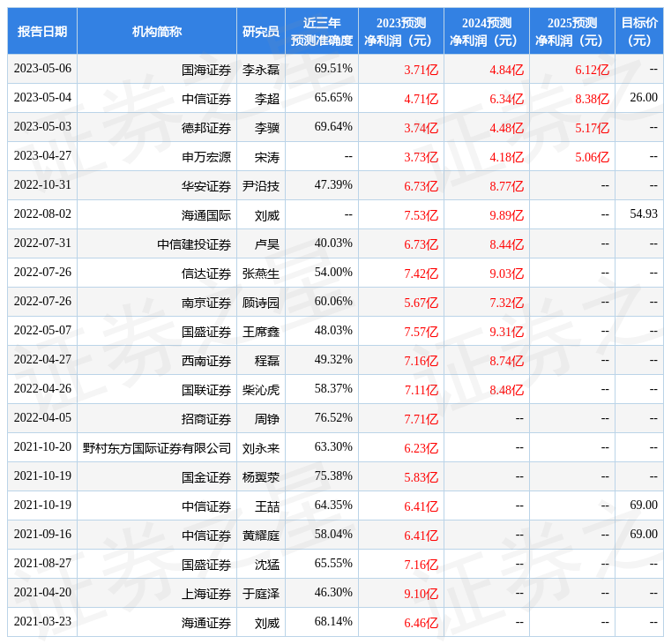The image size is (664, 644).
Task: Click 2023 forecast 9.10亿
Action: pyautogui.click(x=421, y=594)
